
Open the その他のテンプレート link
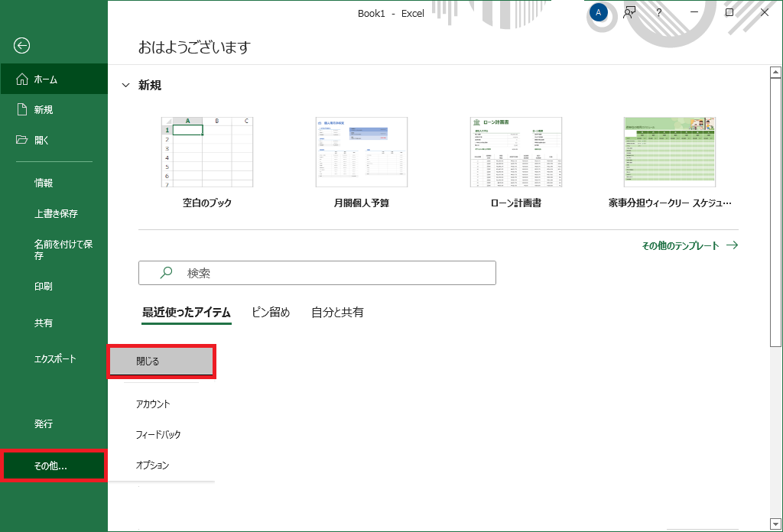pyautogui.click(x=689, y=245)
